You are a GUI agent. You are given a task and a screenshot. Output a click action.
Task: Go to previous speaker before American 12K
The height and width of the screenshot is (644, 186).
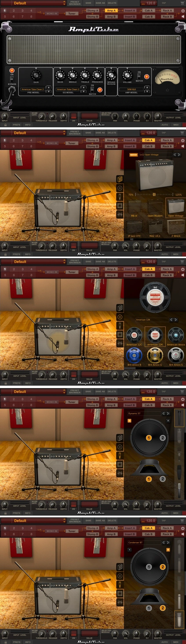(x=171, y=320)
